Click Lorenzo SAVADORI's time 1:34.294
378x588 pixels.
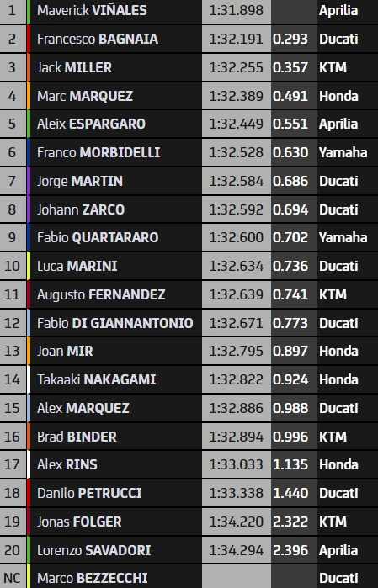[236, 550]
